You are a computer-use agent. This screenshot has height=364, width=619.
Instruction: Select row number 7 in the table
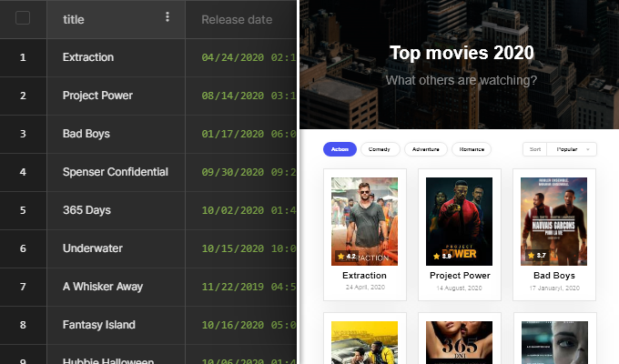[23, 287]
